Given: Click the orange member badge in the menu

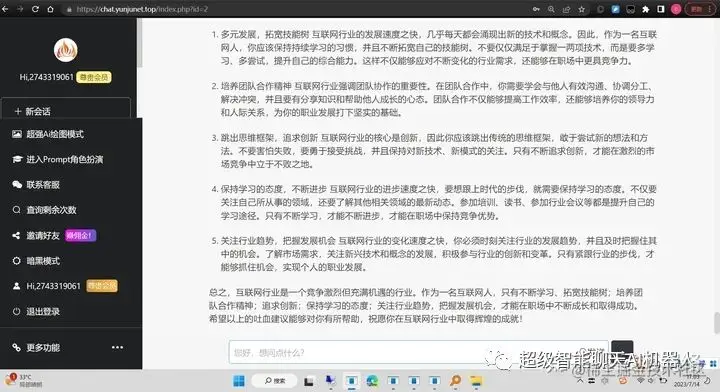Looking at the screenshot, I should (x=101, y=286).
